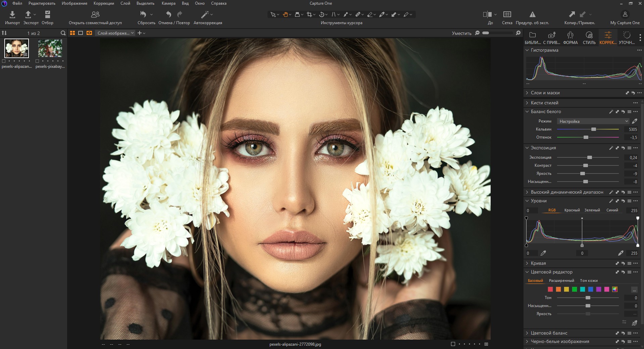644x349 pixels.
Task: Click the exposure warning triangle icon
Action: [x=532, y=14]
